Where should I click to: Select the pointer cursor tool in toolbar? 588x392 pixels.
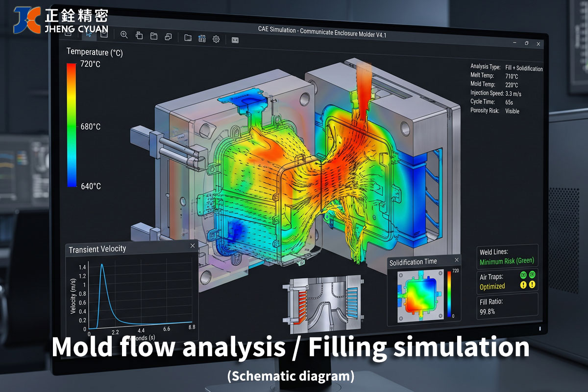pos(89,33)
